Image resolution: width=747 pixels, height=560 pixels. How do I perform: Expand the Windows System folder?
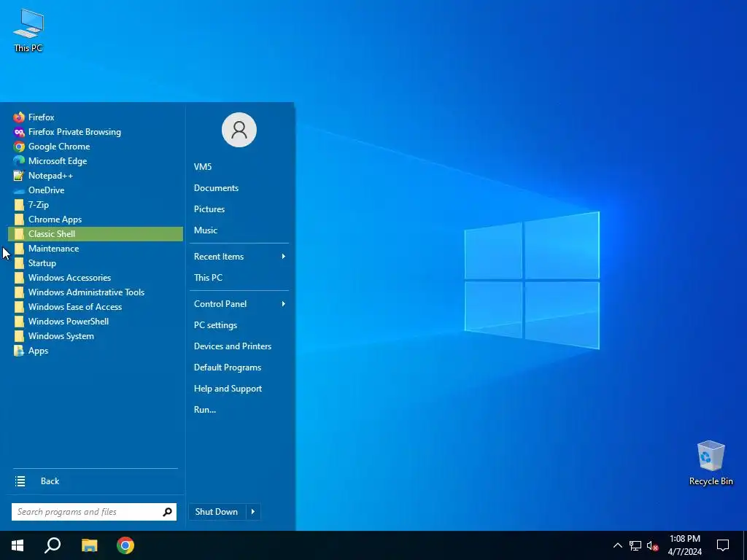coord(96,336)
